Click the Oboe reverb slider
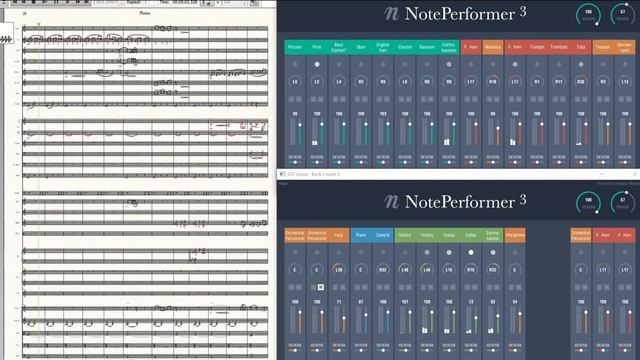 coord(361,162)
